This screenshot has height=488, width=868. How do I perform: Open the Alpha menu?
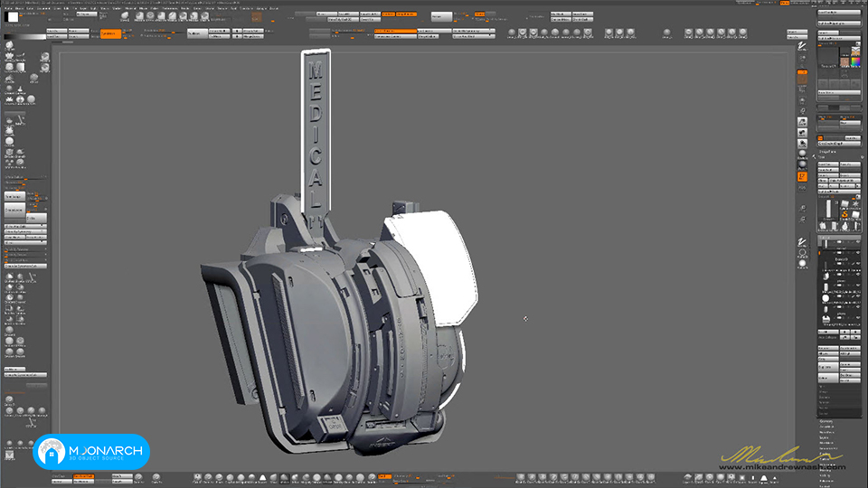click(x=6, y=8)
